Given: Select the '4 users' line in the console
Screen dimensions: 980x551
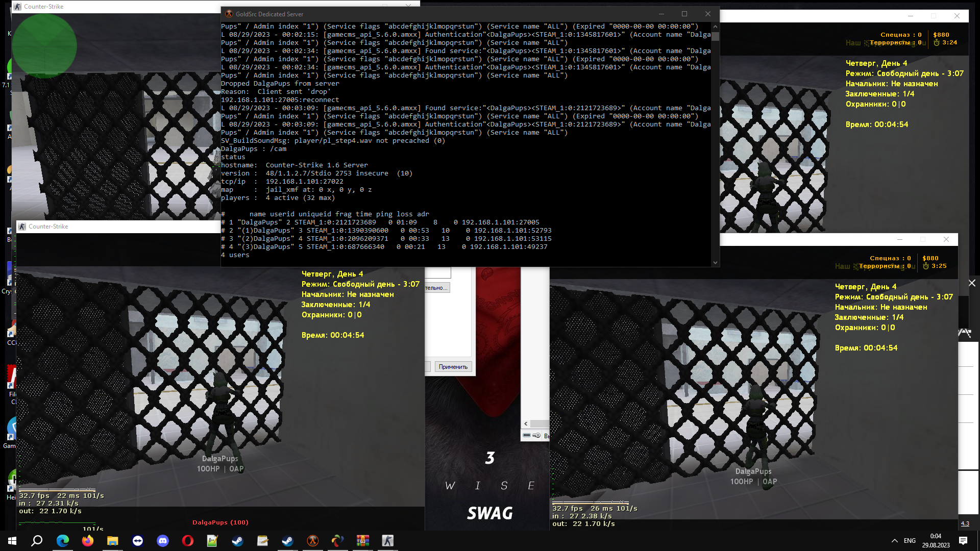Looking at the screenshot, I should coord(235,255).
